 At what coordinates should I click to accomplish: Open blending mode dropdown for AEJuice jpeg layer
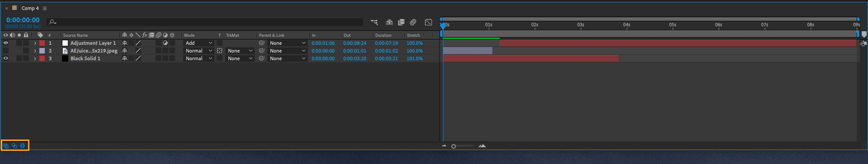[198, 51]
